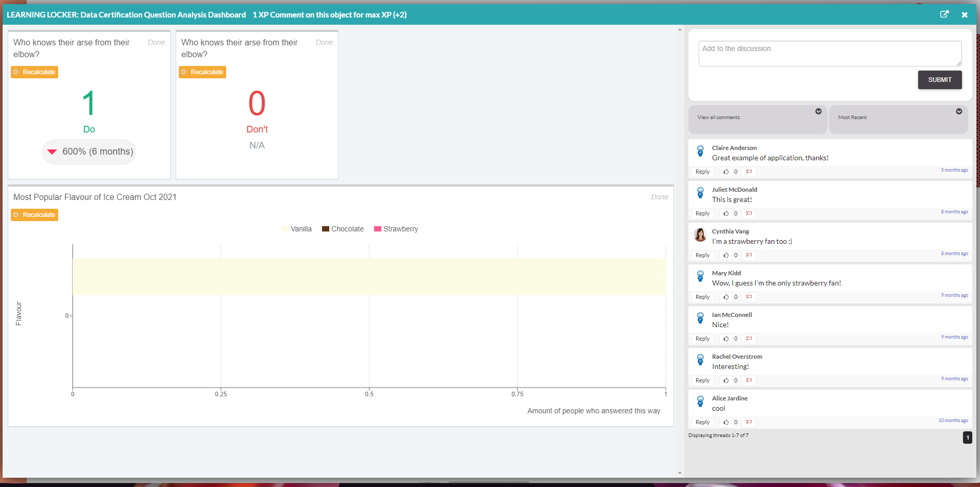The width and height of the screenshot is (980, 487).
Task: Submit a new discussion comment
Action: [x=939, y=79]
